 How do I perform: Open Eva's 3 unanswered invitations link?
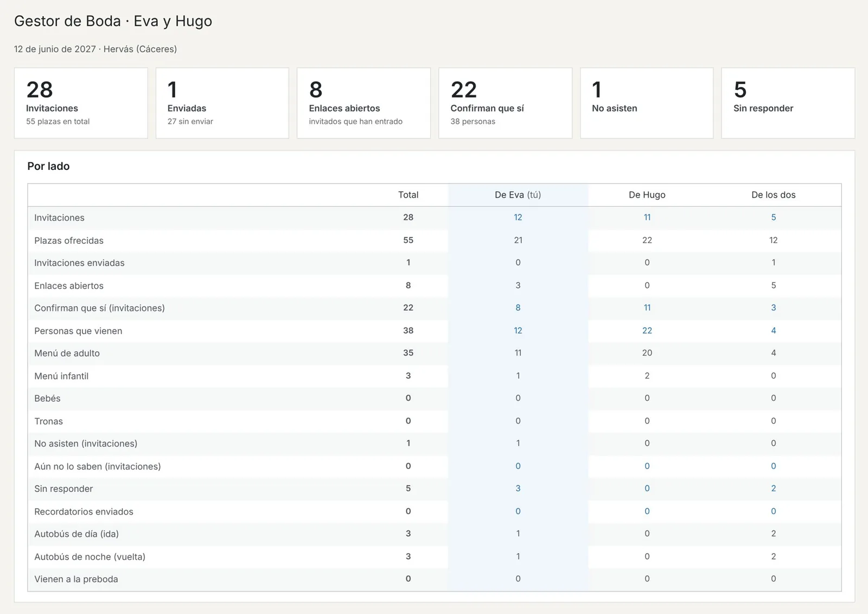(518, 489)
